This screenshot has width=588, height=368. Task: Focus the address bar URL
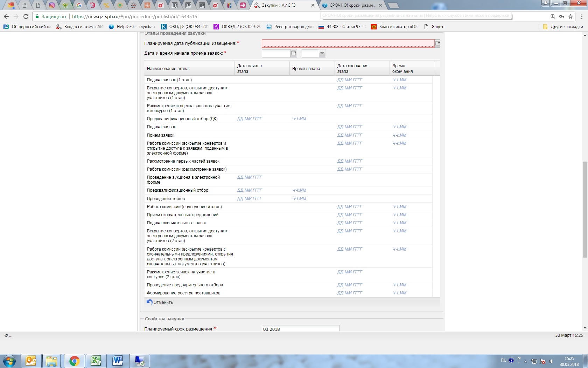tap(134, 16)
